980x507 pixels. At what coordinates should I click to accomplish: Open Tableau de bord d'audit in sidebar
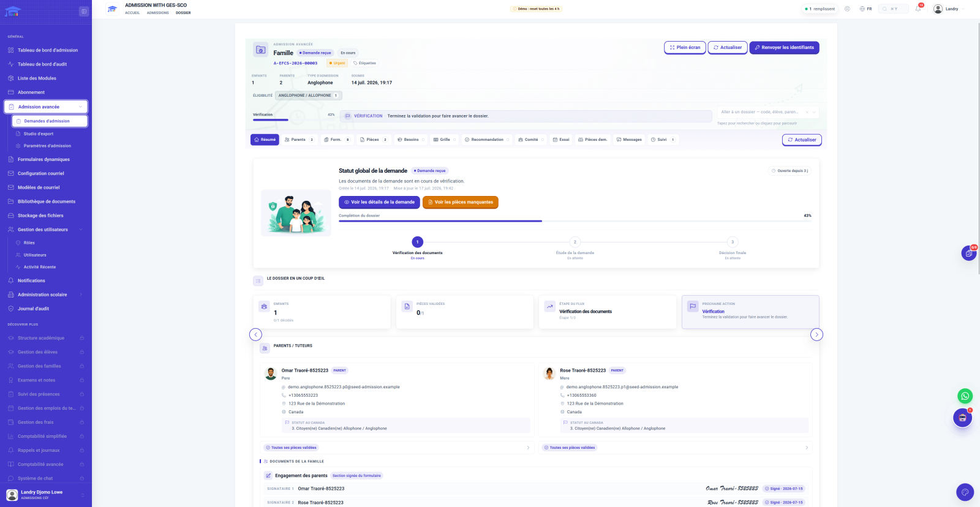tap(46, 64)
